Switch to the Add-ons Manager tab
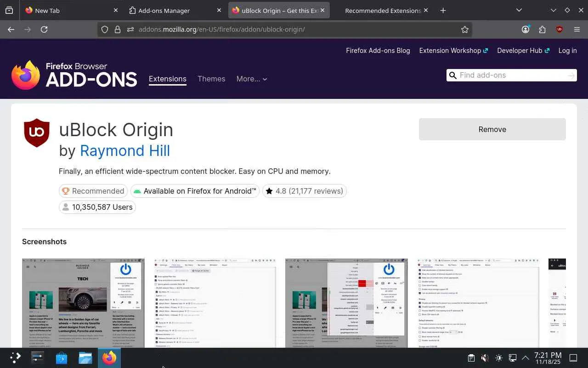 (175, 10)
